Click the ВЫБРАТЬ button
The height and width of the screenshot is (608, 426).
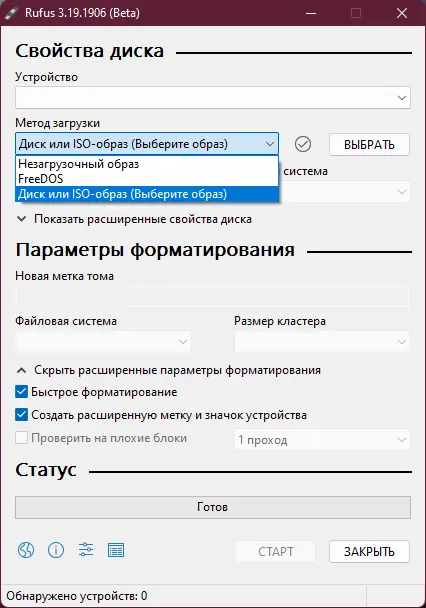369,145
